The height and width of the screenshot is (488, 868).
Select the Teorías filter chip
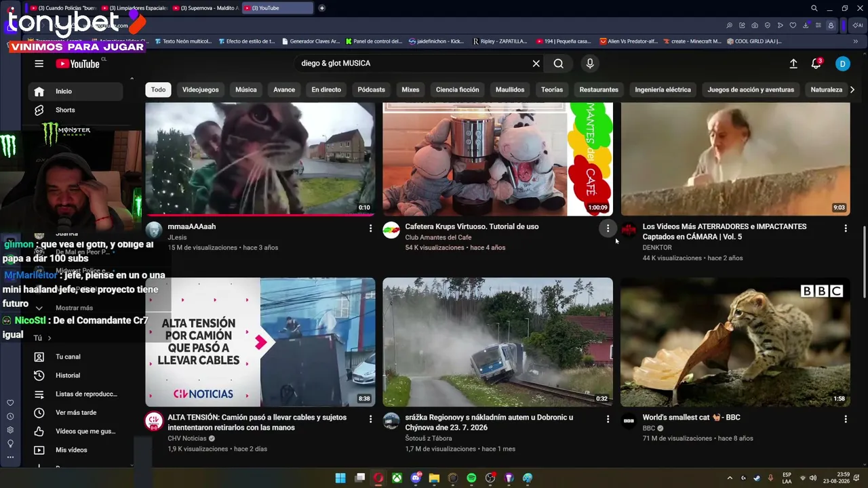(552, 89)
